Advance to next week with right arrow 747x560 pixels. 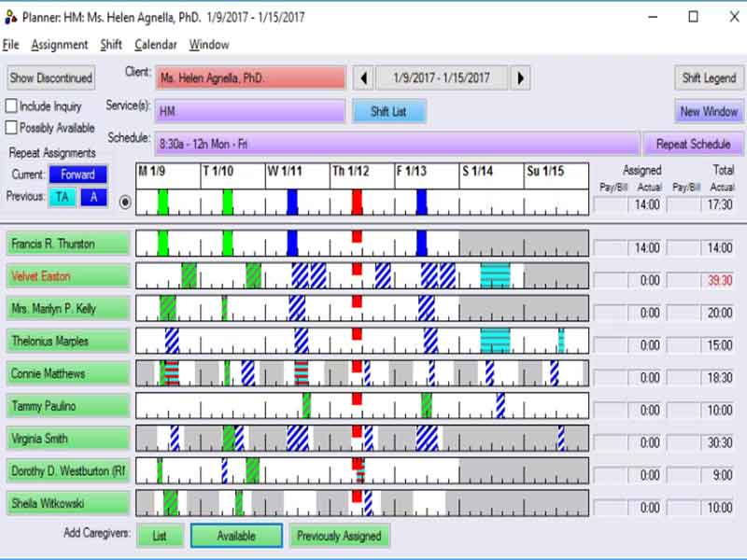pyautogui.click(x=521, y=78)
